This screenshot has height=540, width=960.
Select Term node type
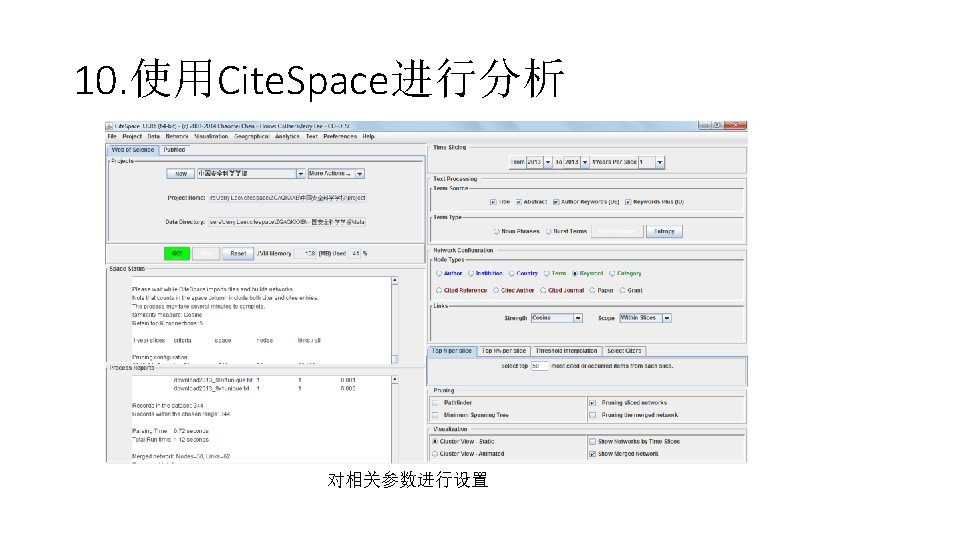pos(547,274)
